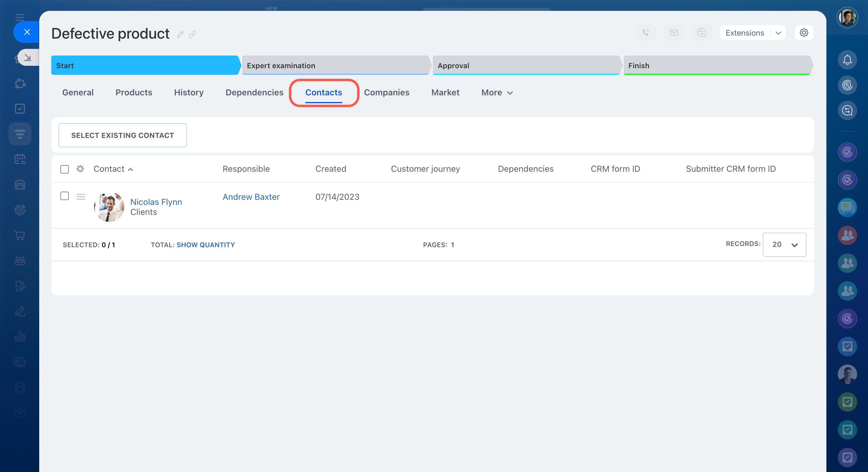
Task: Click SELECT EXISTING CONTACT button
Action: pos(123,135)
